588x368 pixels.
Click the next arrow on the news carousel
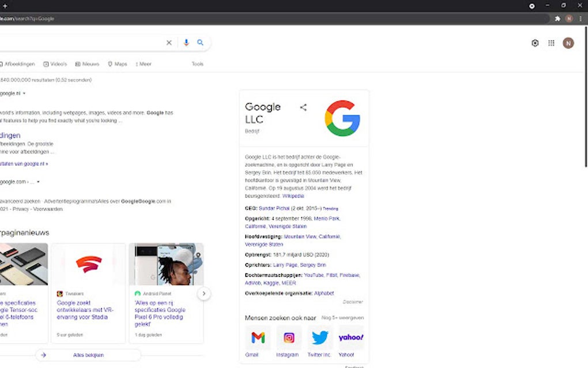click(x=204, y=294)
